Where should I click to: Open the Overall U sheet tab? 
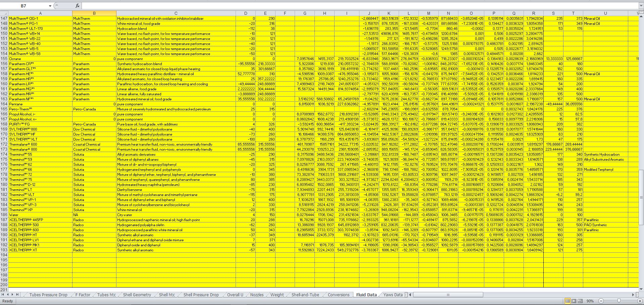click(x=235, y=295)
